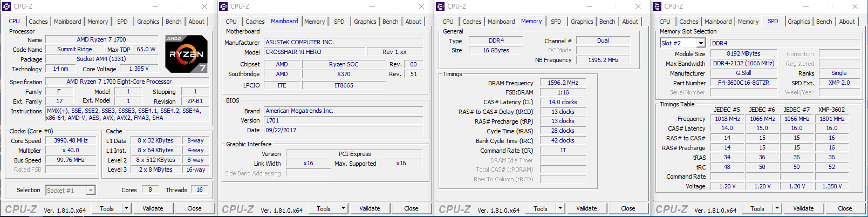Click the DRAM Frequency 1596.2 MHz value

(x=563, y=83)
